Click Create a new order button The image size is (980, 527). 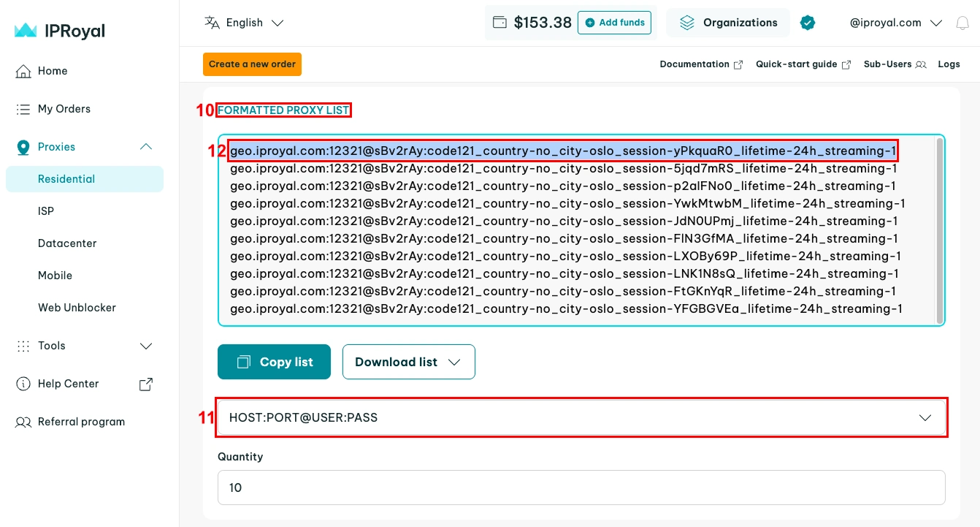click(252, 64)
